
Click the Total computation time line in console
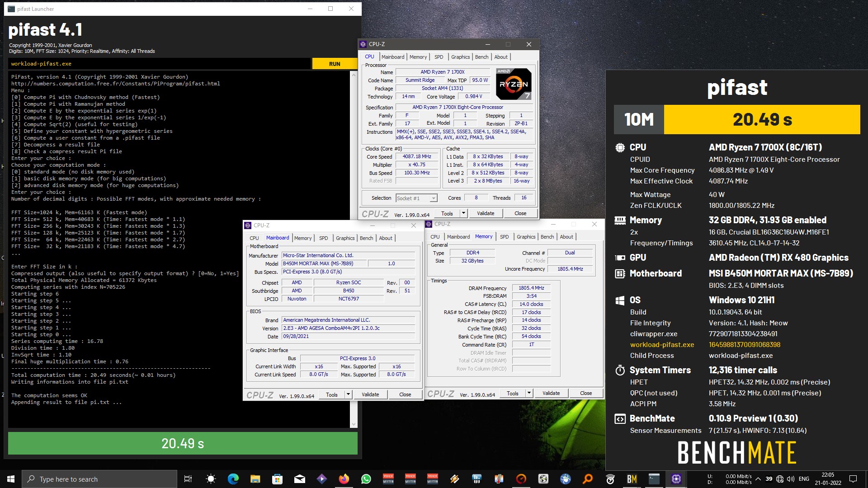coord(93,375)
